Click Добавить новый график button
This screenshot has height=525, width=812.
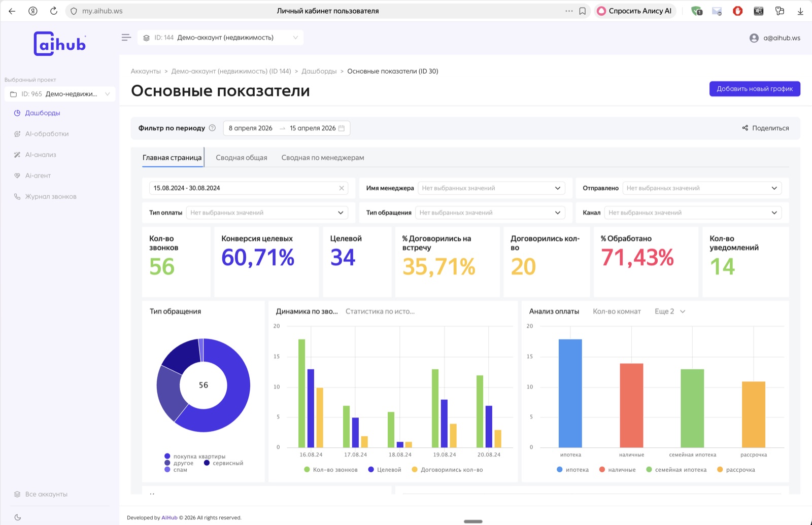coord(754,89)
